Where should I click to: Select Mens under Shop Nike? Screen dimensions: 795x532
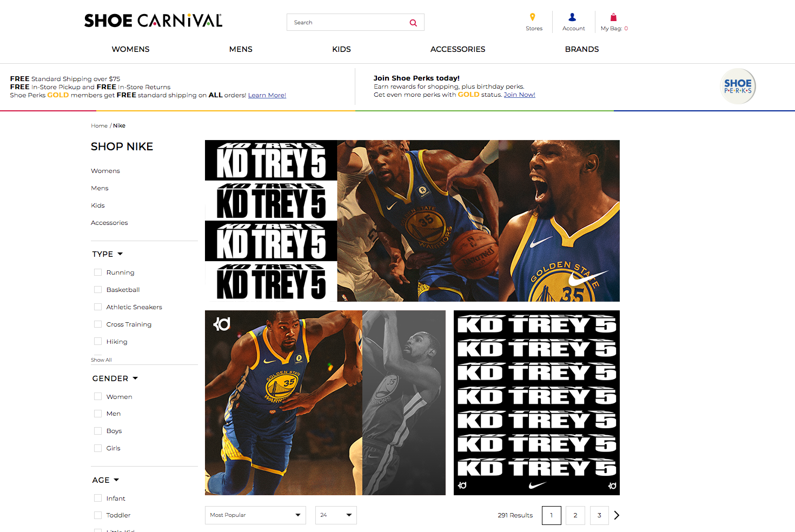pyautogui.click(x=100, y=188)
